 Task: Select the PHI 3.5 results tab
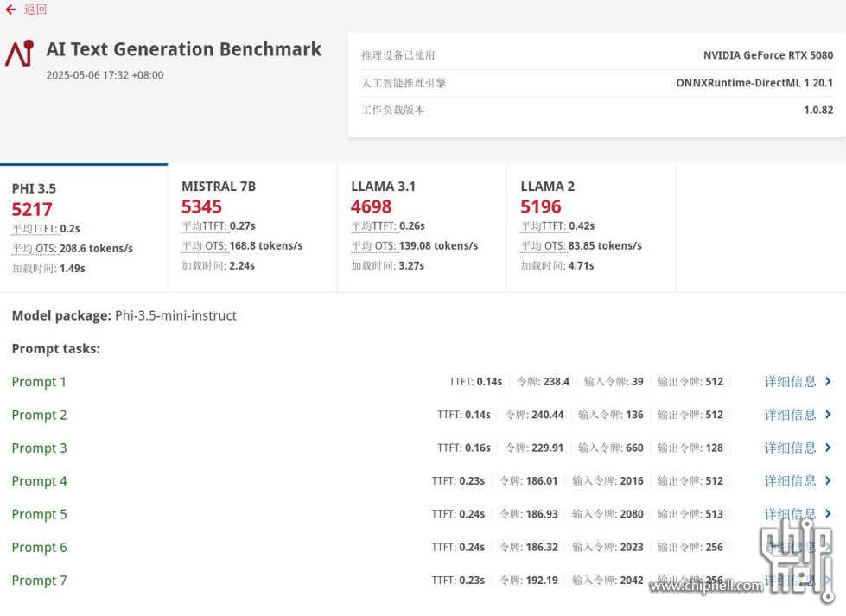coord(84,228)
